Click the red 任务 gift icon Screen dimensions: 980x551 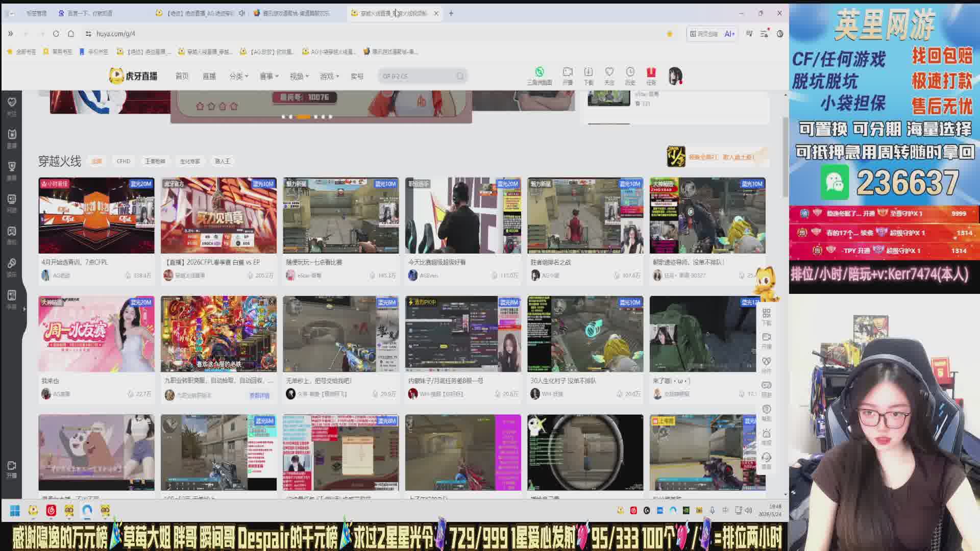tap(651, 72)
